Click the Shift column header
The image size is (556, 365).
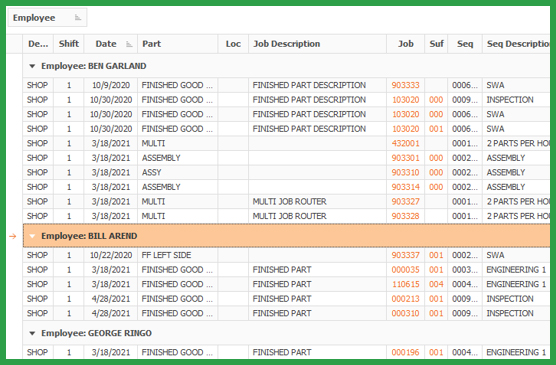[69, 44]
